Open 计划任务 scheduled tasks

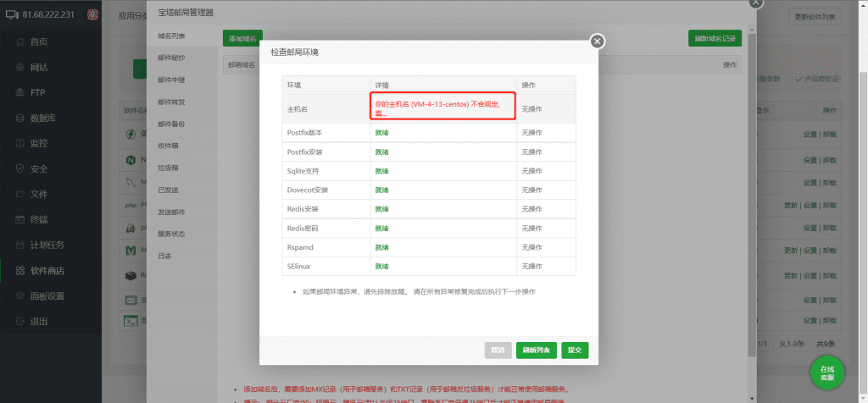coord(47,245)
